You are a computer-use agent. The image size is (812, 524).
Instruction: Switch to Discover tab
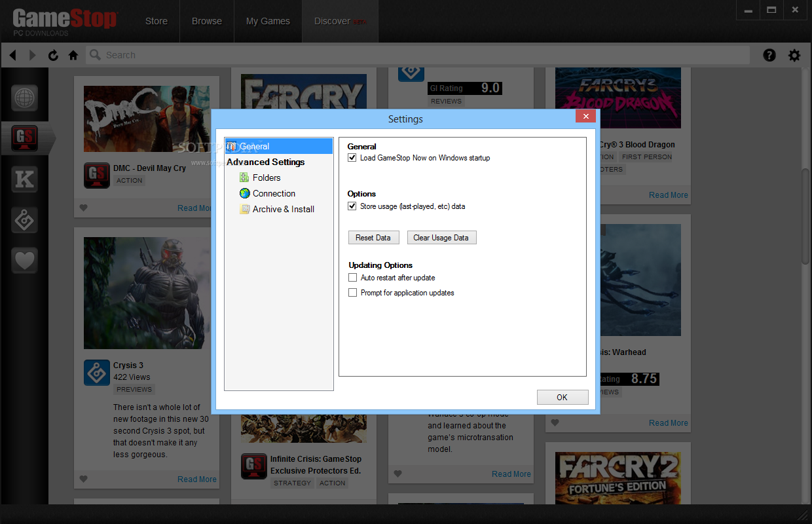pos(340,21)
